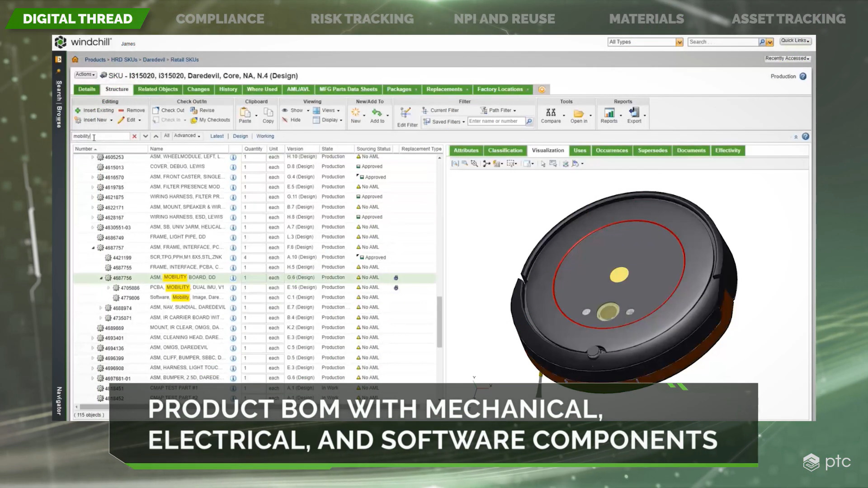Click the Hide viewing icon

(285, 120)
